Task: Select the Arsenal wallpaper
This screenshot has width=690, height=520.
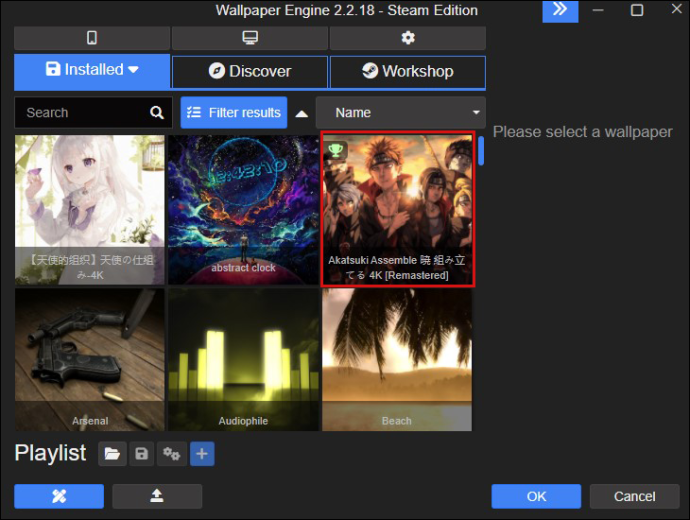Action: [90, 360]
